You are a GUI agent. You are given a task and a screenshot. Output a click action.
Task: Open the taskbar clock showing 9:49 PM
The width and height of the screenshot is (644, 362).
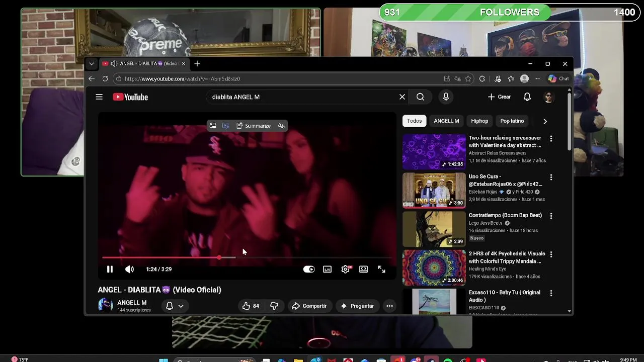628,360
